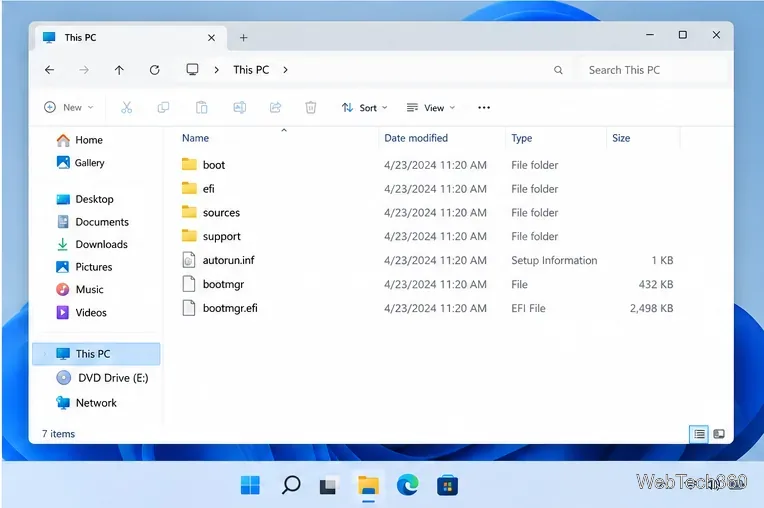Click the monitor icon in address bar
This screenshot has width=764, height=508.
192,69
